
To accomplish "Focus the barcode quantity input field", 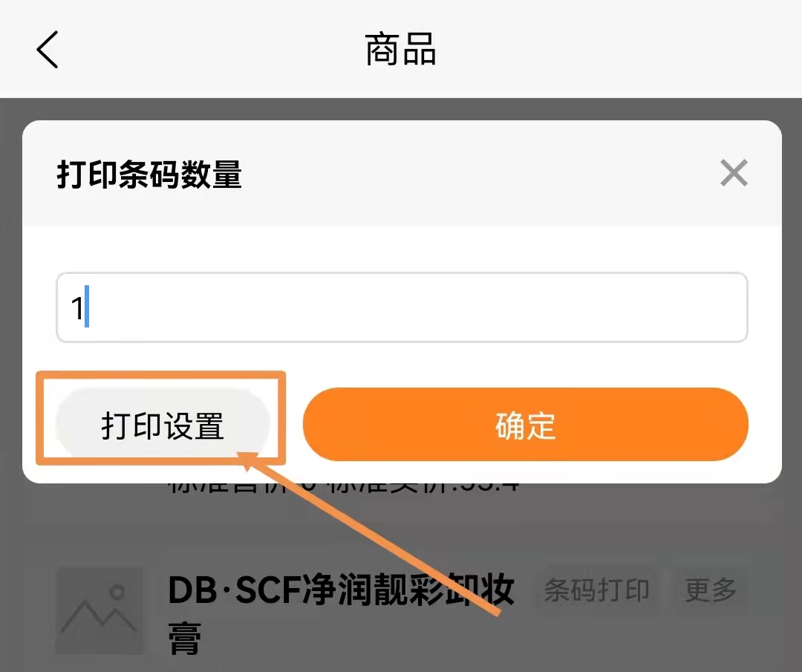I will [402, 307].
